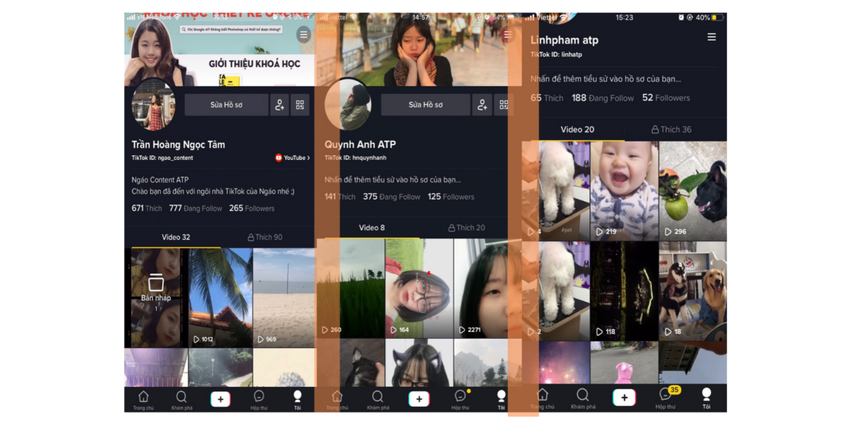Open the Bản nháp drafts folder
868x434 pixels.
tap(155, 297)
